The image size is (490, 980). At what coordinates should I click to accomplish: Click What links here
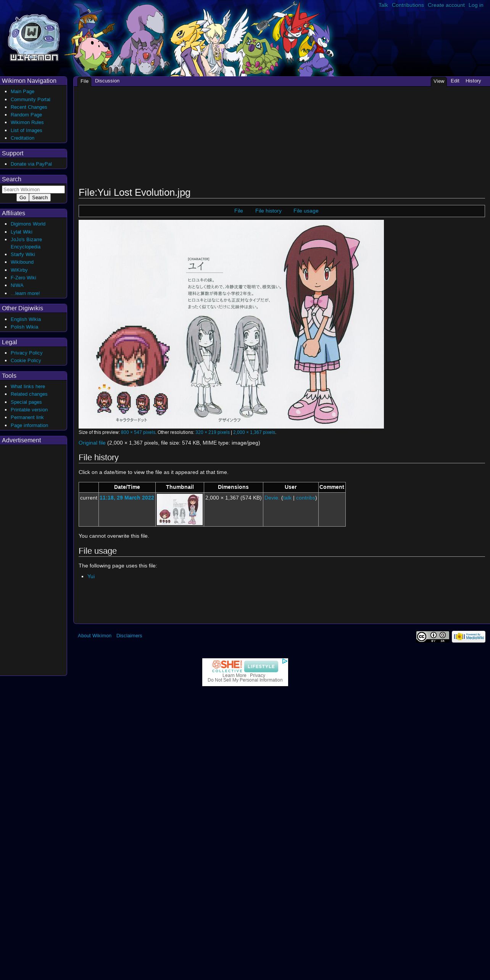(x=28, y=387)
